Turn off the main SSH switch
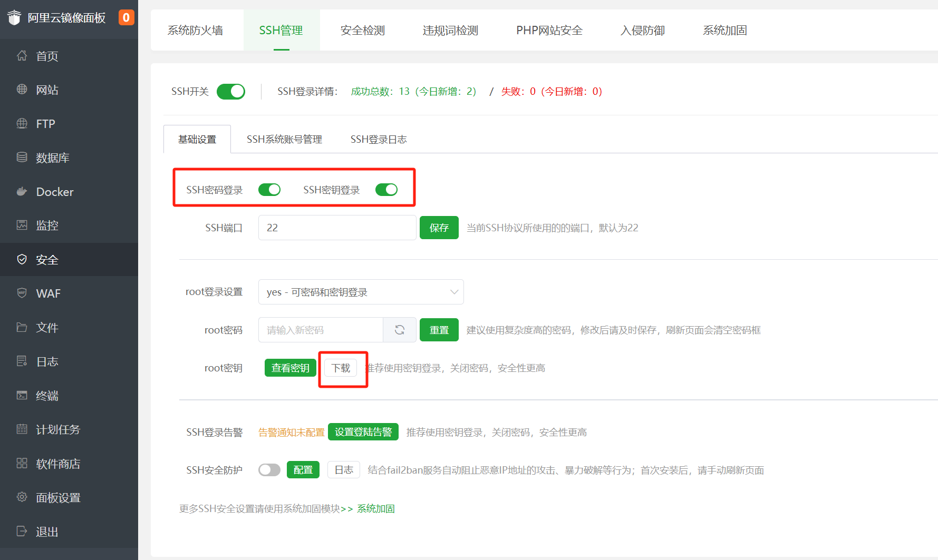 [231, 92]
